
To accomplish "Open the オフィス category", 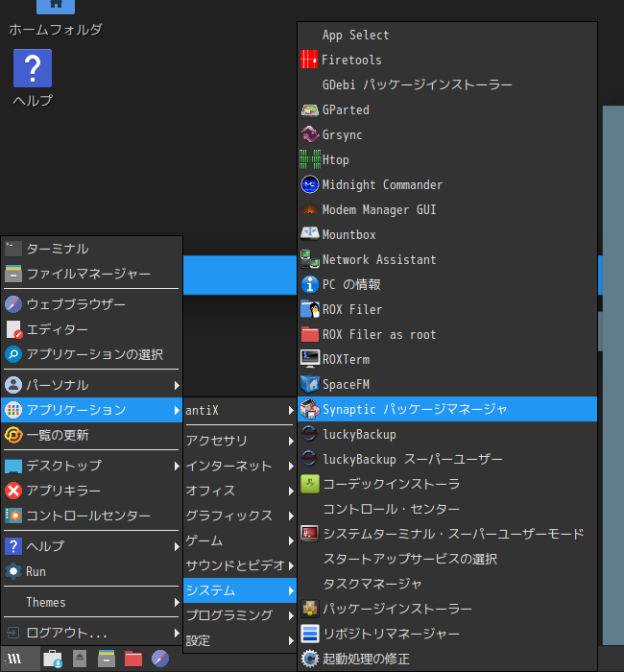I will click(240, 491).
